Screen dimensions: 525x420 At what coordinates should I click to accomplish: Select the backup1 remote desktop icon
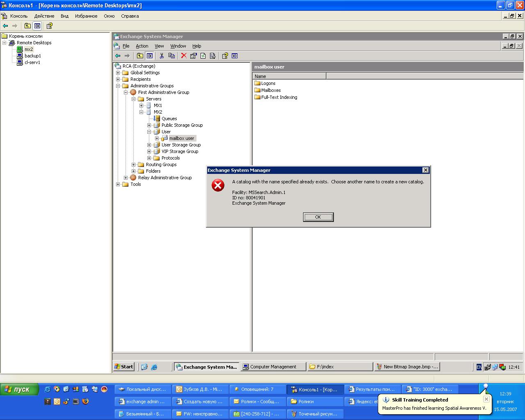[20, 56]
